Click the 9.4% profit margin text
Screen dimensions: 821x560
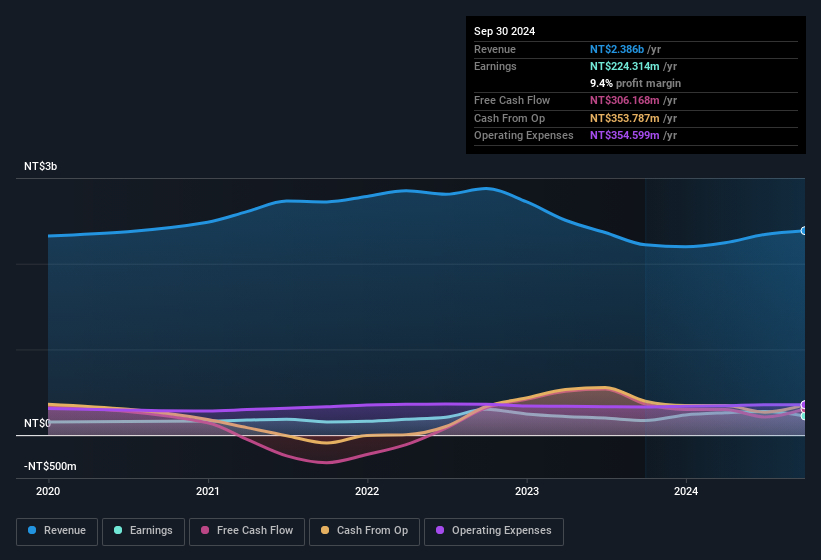coord(636,83)
